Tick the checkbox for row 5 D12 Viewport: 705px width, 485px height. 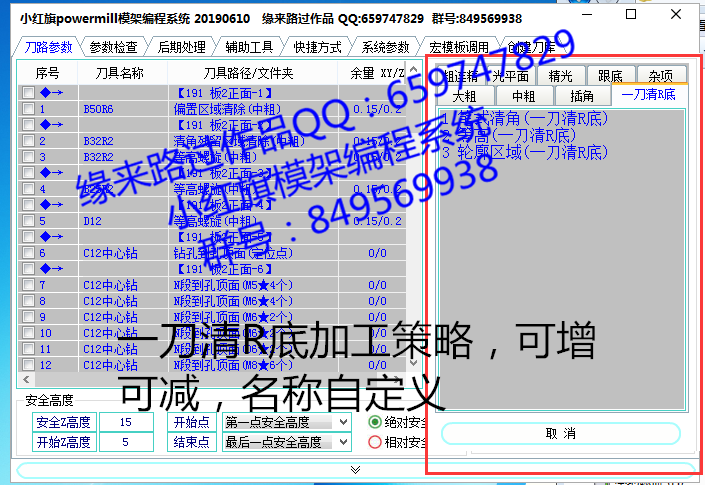pos(29,221)
